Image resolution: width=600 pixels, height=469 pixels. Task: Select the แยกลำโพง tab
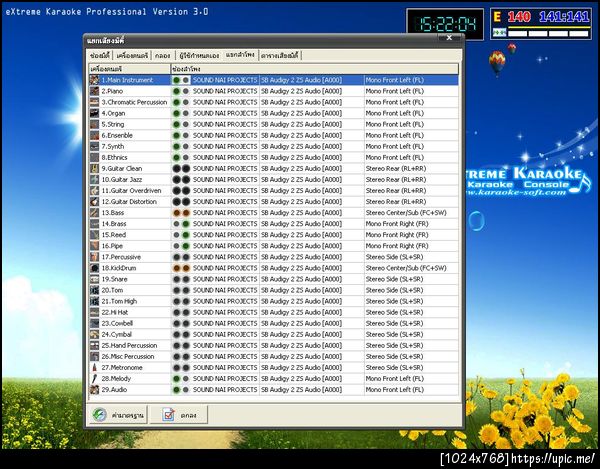pos(240,55)
